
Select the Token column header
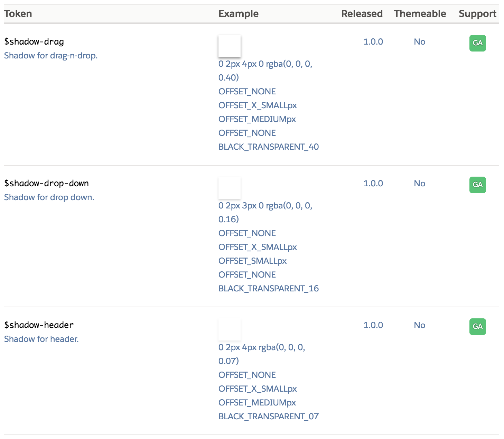click(x=18, y=13)
